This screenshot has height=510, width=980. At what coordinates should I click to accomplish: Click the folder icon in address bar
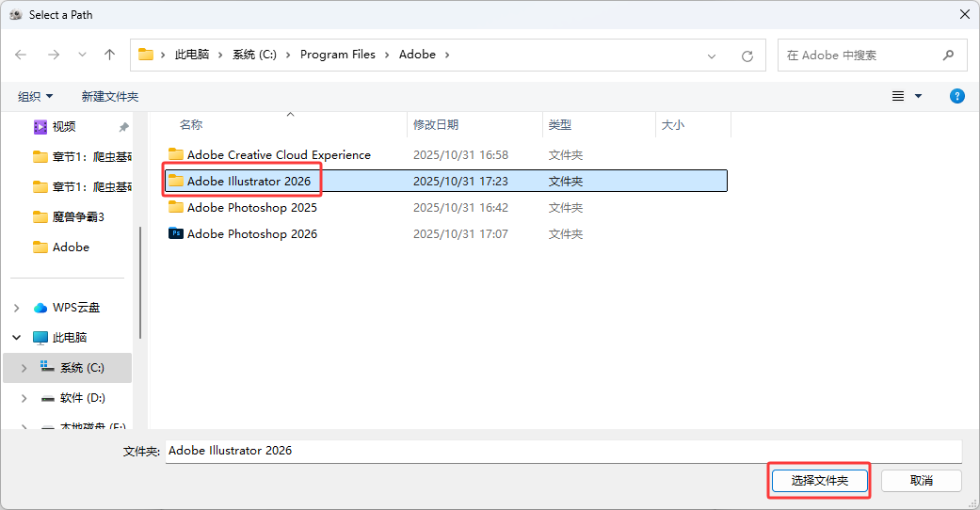click(146, 55)
